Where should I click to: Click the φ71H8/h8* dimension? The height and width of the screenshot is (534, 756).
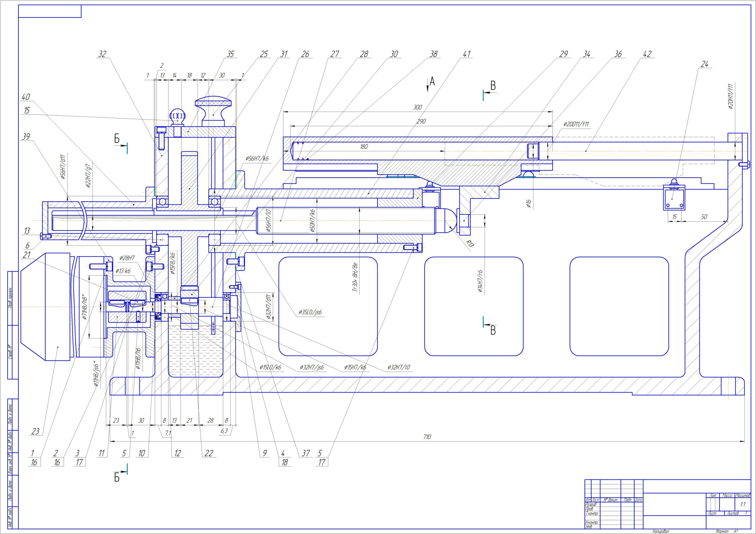tap(85, 307)
